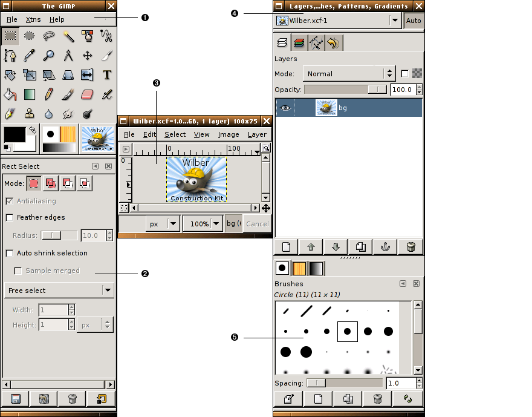Select the Move tool
The image size is (532, 417).
click(x=87, y=56)
